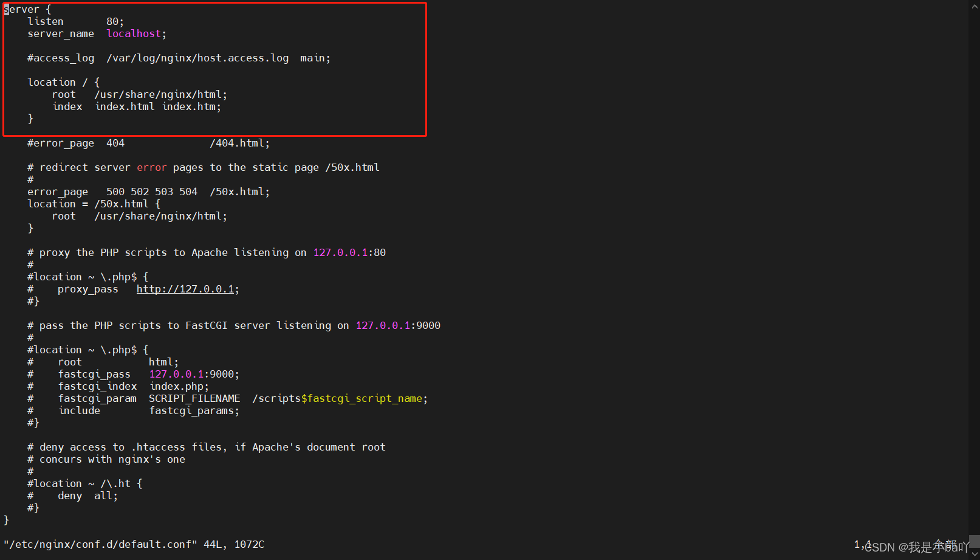The width and height of the screenshot is (980, 560).
Task: Click the 'location / {' line
Action: [x=64, y=83]
